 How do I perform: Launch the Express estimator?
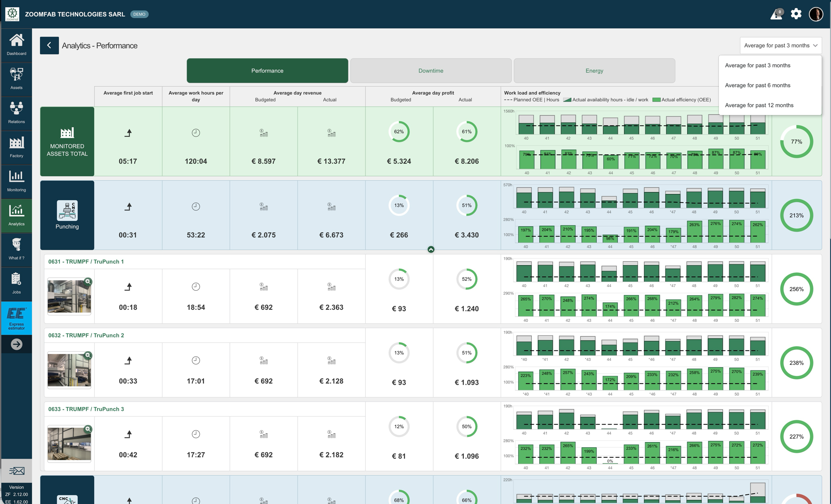click(16, 318)
